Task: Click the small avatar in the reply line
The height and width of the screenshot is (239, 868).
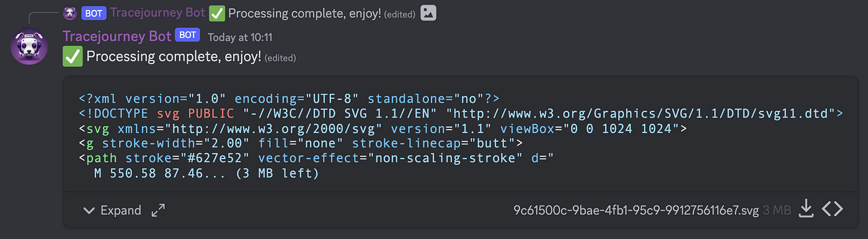Action: coord(70,13)
